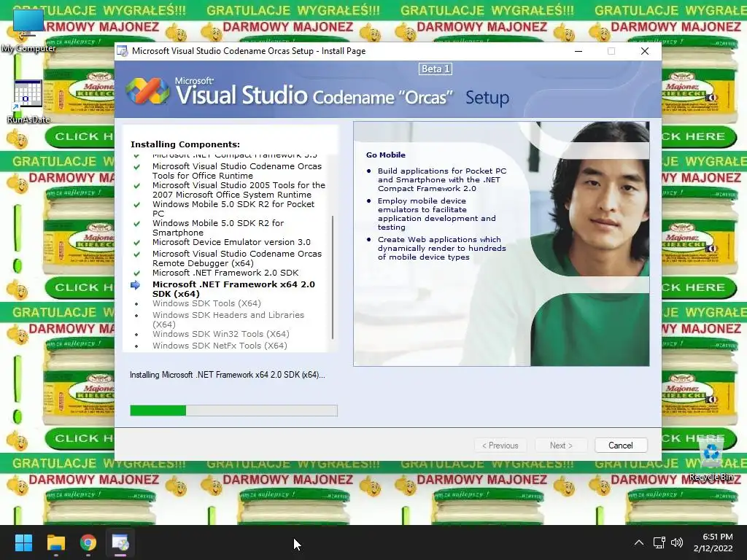The image size is (747, 560).
Task: Select Windows Mobile 5.0 SDK for Pocket PC
Action: coord(233,209)
